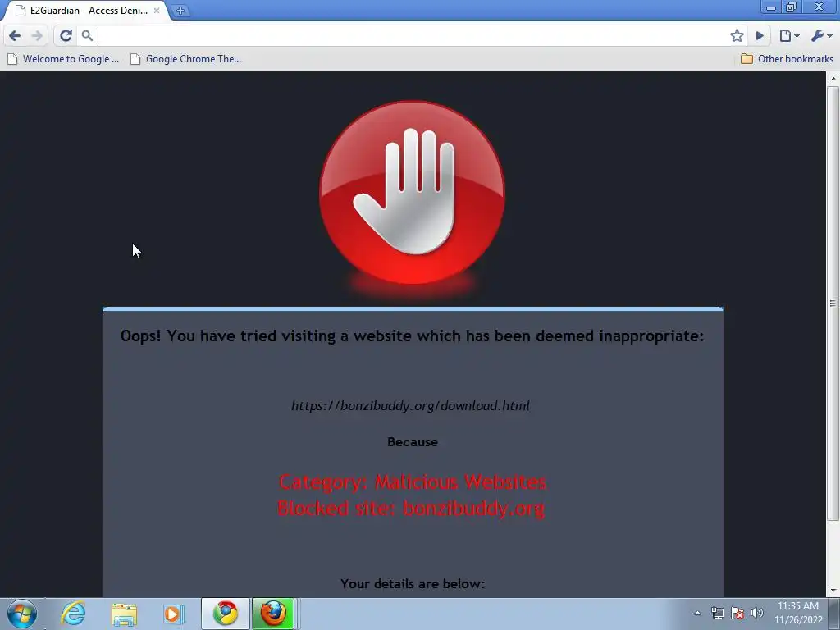Click the network status tray icon
This screenshot has height=630, width=840.
coord(717,613)
